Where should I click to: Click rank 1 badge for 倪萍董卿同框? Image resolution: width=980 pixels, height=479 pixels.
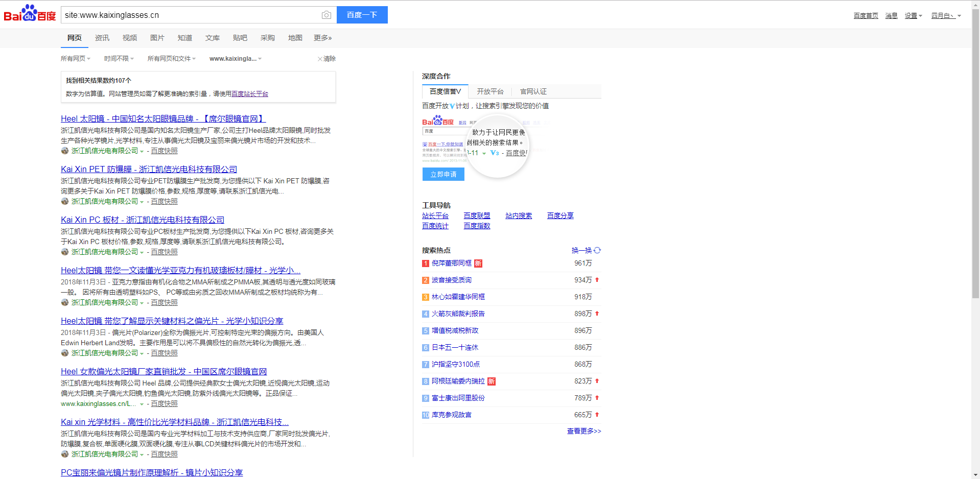coord(425,264)
